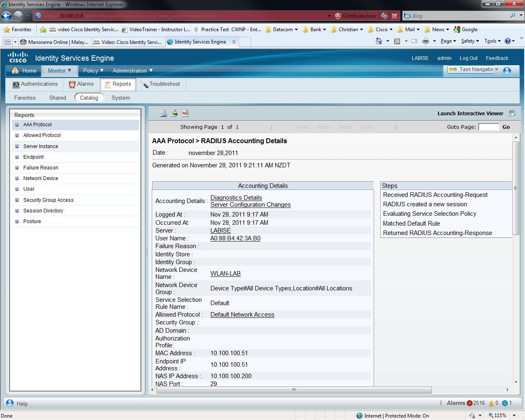Switch to the Shared reports tab

click(x=57, y=98)
